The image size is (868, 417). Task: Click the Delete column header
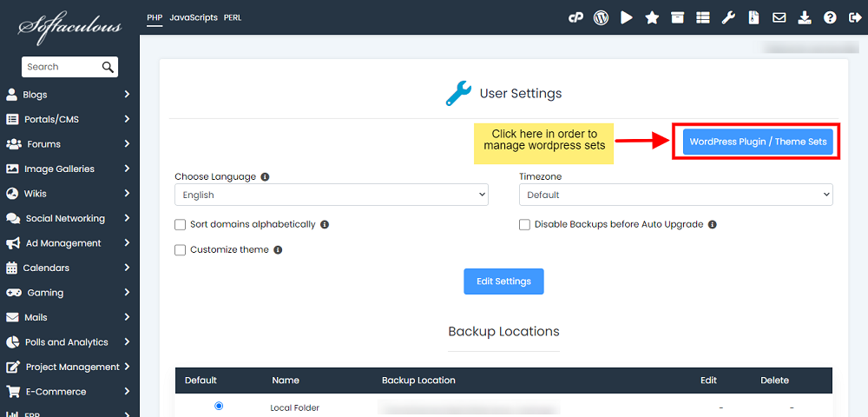(x=775, y=381)
